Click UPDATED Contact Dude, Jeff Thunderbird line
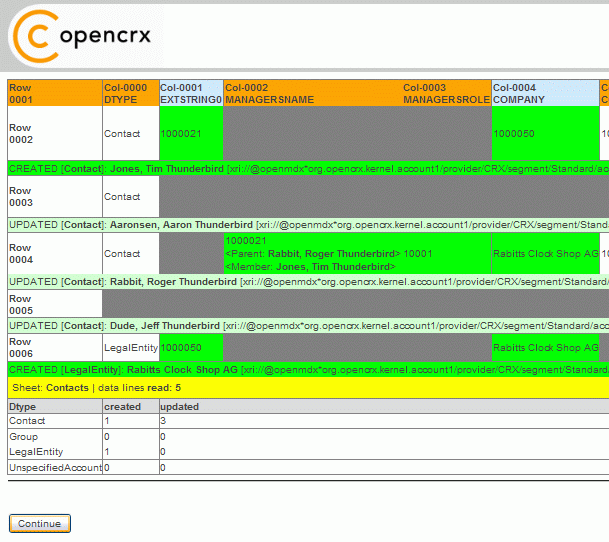Screen dimensions: 609x542 308,326
